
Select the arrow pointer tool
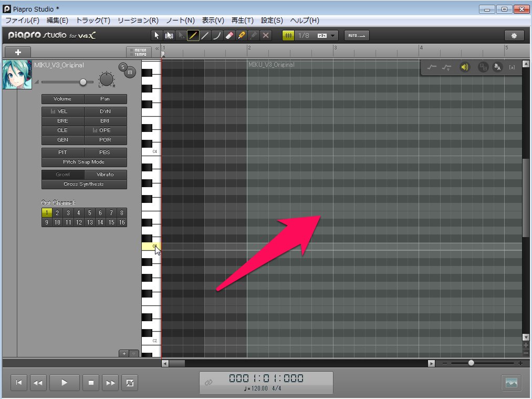[x=157, y=35]
